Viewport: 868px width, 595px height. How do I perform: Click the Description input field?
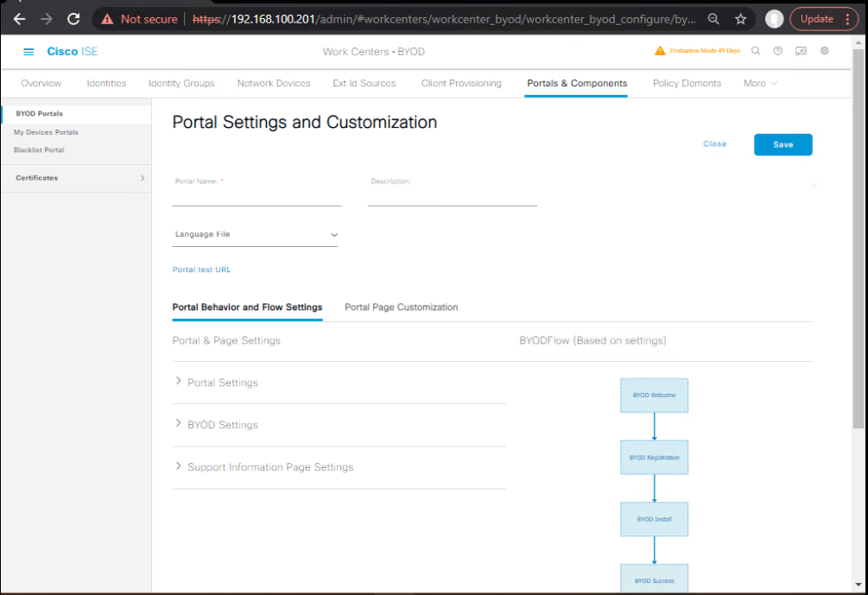click(x=453, y=197)
